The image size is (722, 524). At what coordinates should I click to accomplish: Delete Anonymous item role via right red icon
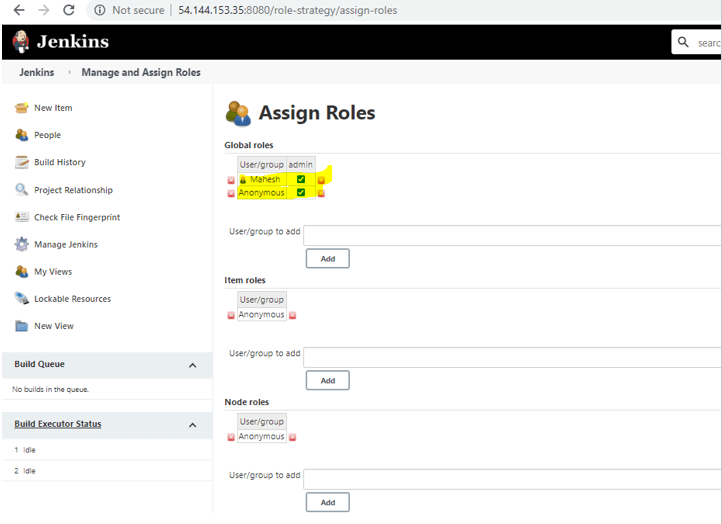[292, 315]
